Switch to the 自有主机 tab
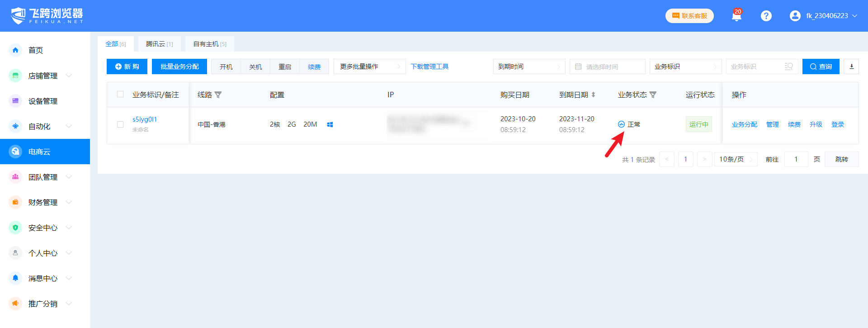This screenshot has width=868, height=328. [210, 44]
